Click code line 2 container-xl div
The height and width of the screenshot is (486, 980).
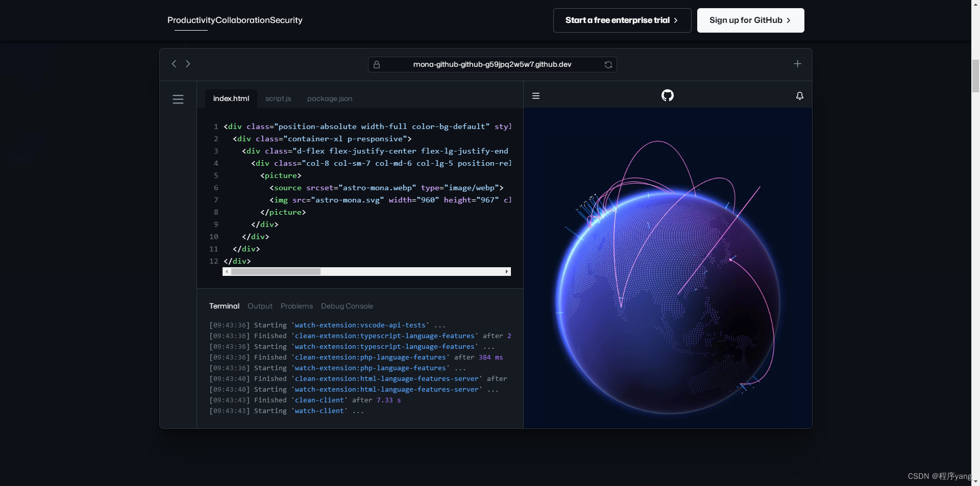point(322,139)
